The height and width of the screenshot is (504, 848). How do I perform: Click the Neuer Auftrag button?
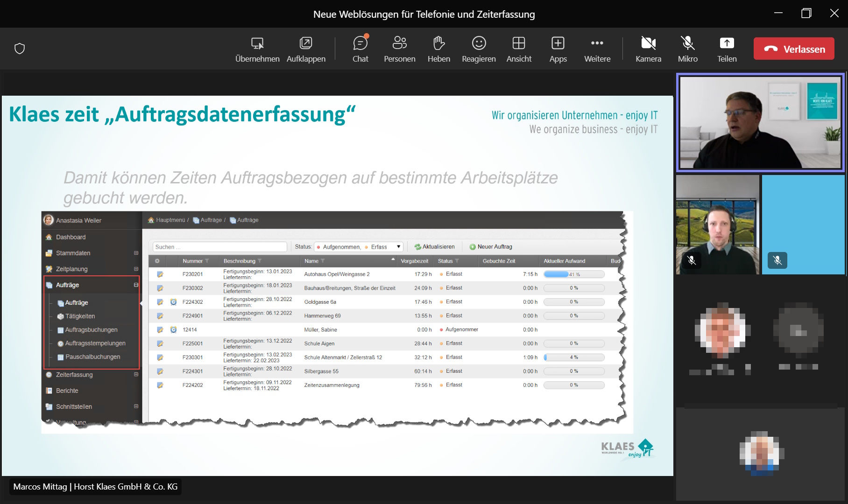[491, 247]
